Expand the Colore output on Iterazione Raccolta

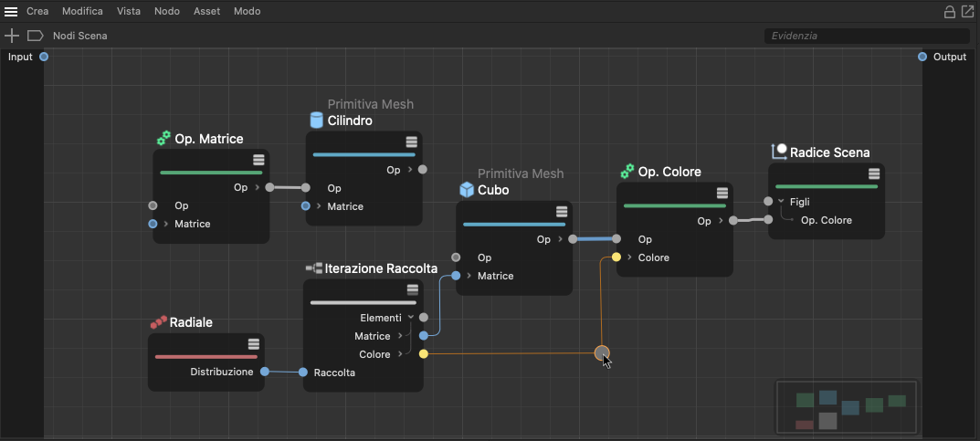click(400, 354)
